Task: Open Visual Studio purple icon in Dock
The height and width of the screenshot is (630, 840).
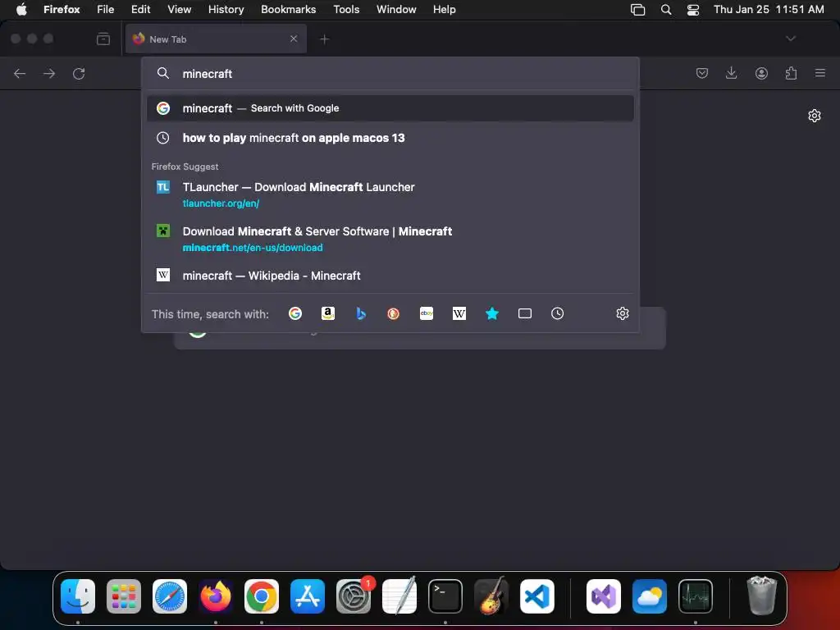Action: click(x=604, y=596)
